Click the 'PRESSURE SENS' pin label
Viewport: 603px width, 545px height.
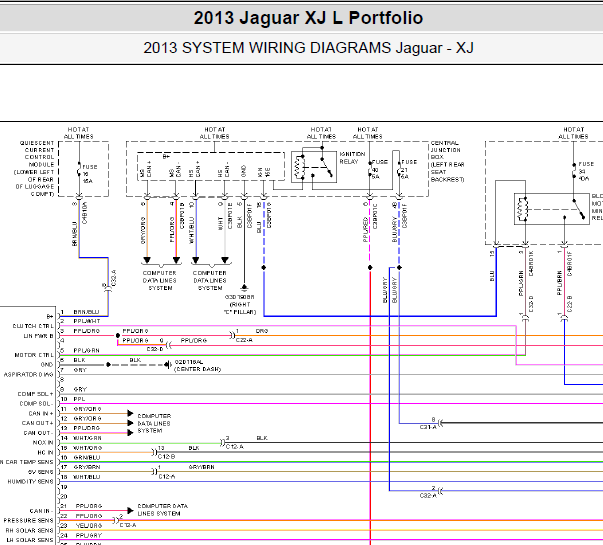click(x=29, y=520)
